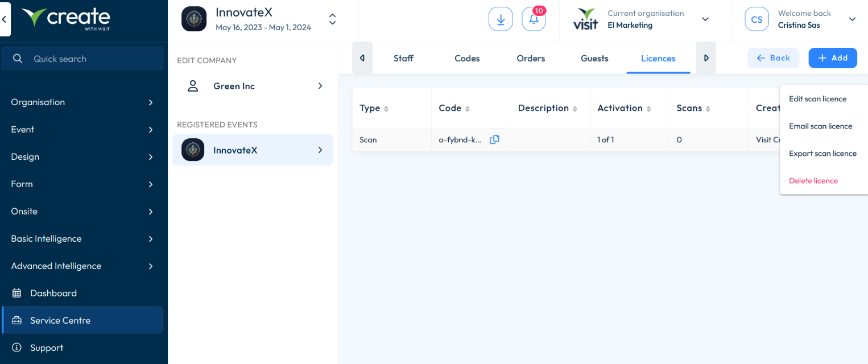Click the Back button

click(x=773, y=58)
